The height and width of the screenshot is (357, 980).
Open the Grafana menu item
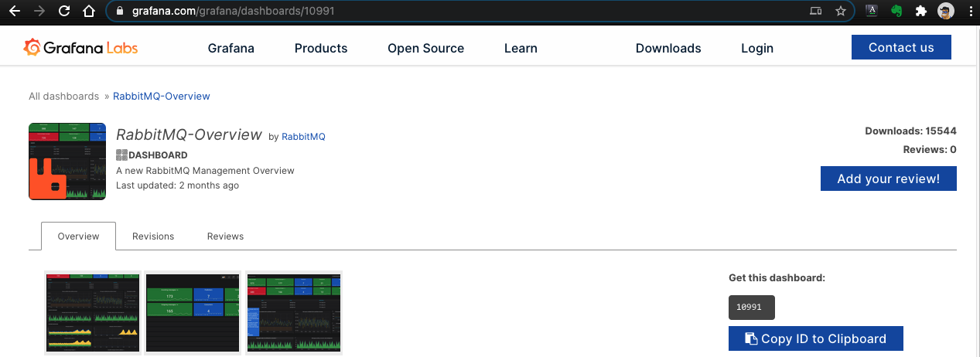click(x=231, y=48)
